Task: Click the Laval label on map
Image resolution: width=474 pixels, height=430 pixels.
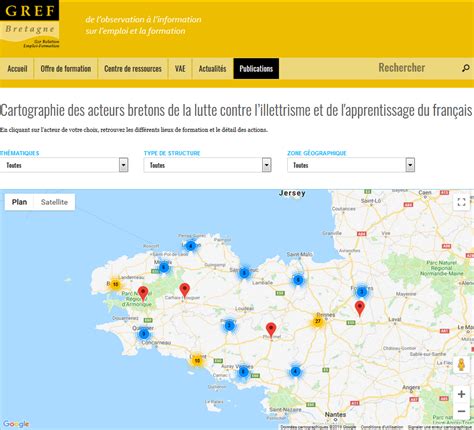Action: 394,319
